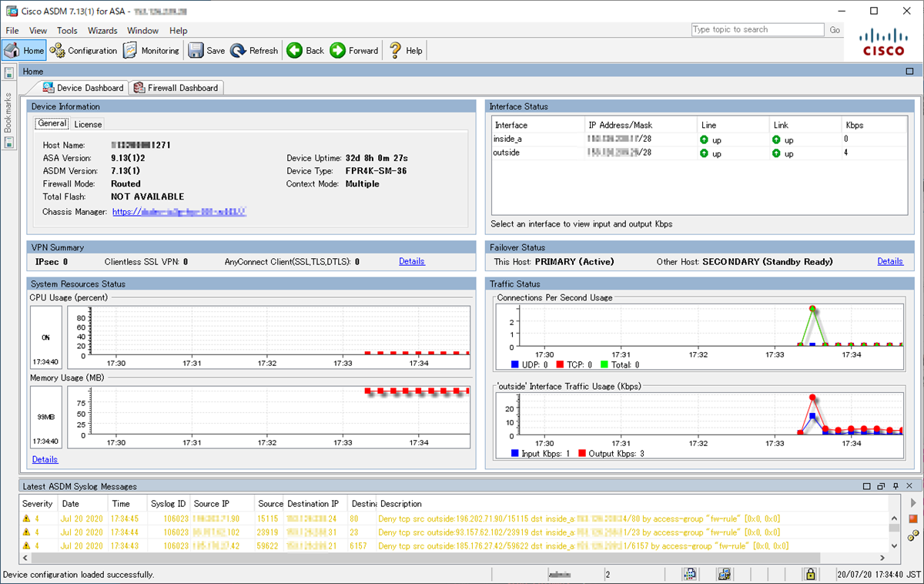The image size is (924, 584).
Task: Open Help from the toolbar
Action: (406, 51)
